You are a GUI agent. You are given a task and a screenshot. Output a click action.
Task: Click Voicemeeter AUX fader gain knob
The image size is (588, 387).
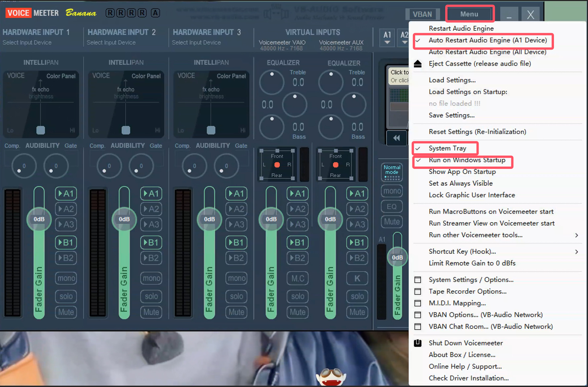[330, 219]
